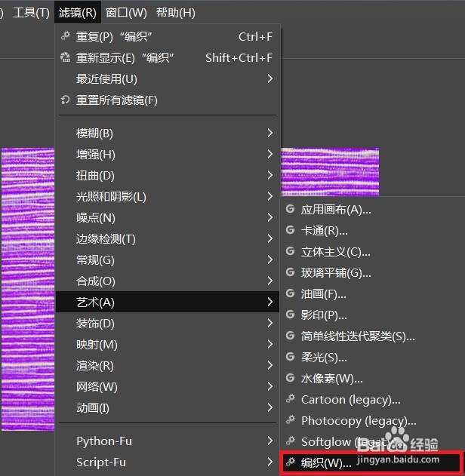Expand the Script-Fu submenu arrow
Viewport: 465px width, 476px height.
pos(270,462)
